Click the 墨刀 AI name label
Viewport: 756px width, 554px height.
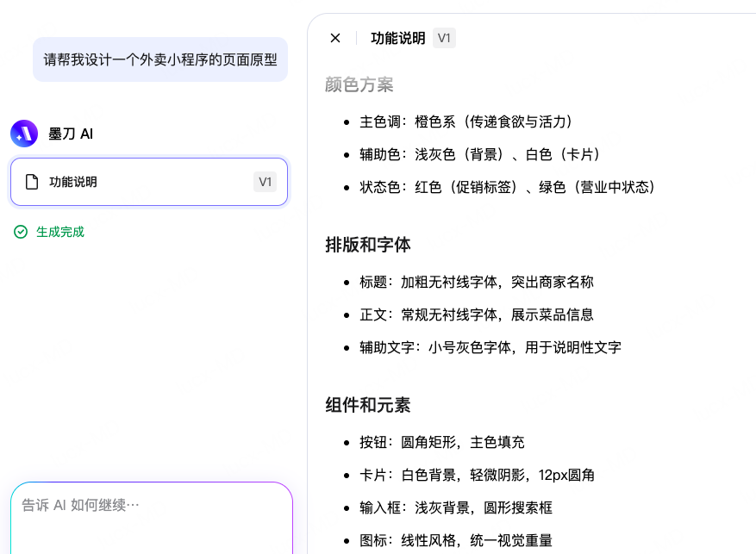pyautogui.click(x=71, y=134)
